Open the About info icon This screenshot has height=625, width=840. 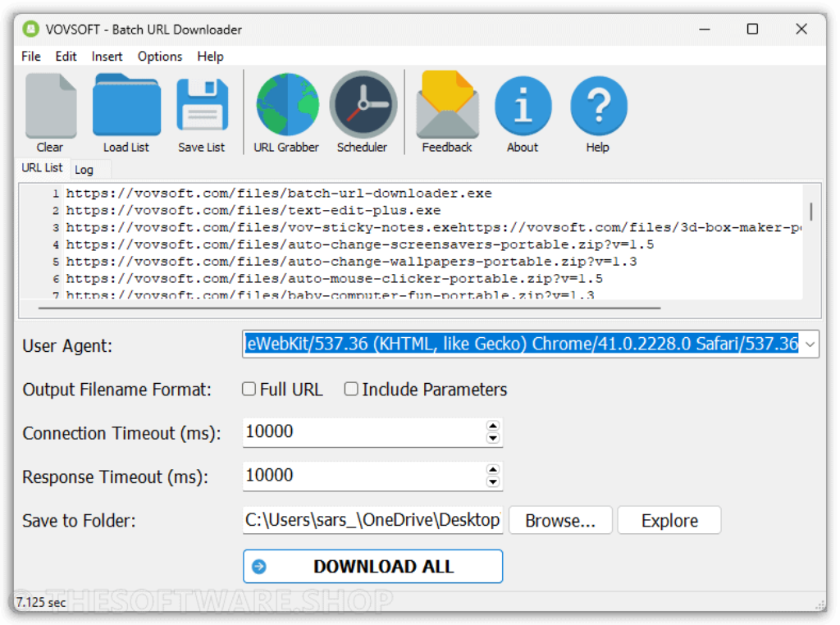tap(523, 106)
